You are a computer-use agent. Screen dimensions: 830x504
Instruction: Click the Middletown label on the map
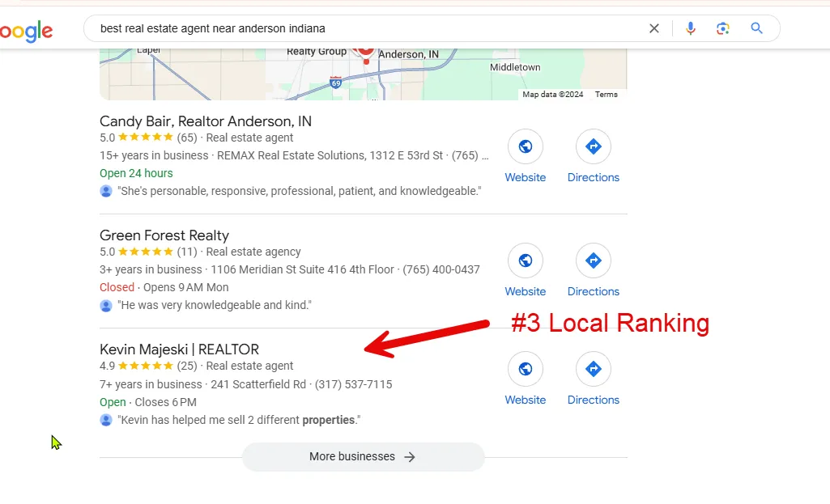(515, 67)
